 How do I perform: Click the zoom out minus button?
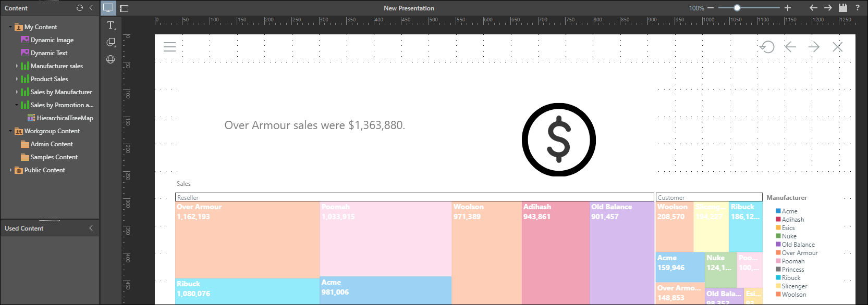[x=710, y=8]
